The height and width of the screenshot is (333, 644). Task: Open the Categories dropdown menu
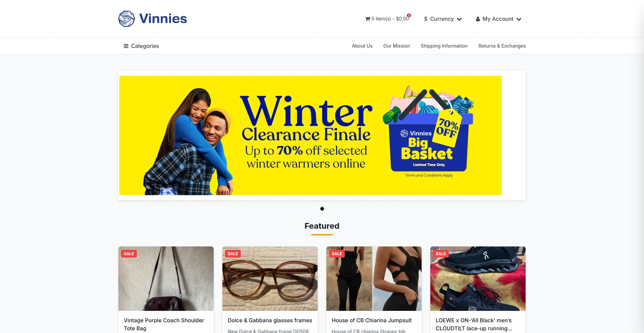pyautogui.click(x=141, y=46)
